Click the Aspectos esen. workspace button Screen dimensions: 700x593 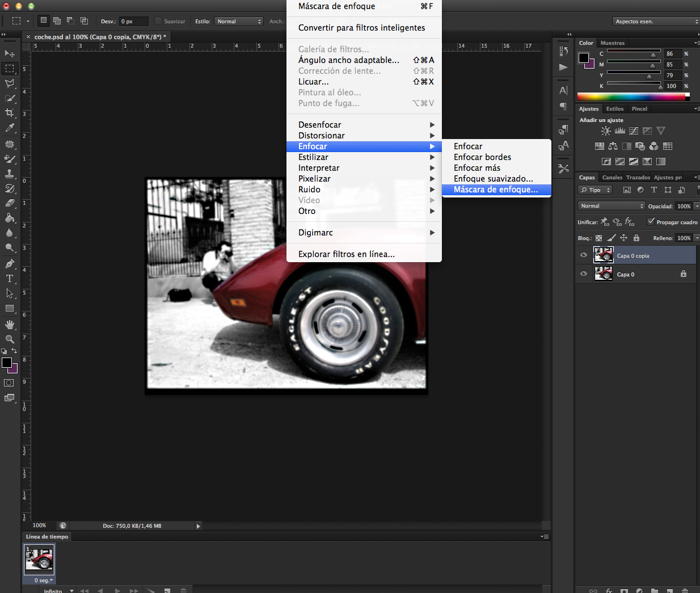pos(655,21)
